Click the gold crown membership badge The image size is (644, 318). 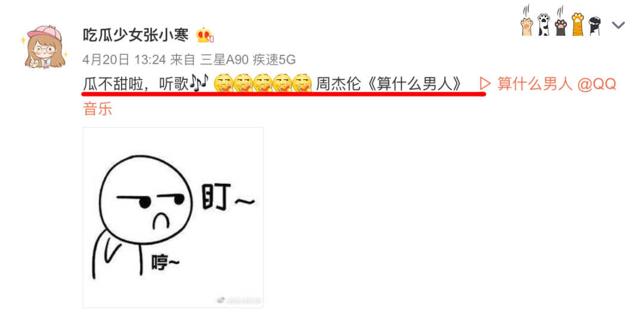pos(205,36)
